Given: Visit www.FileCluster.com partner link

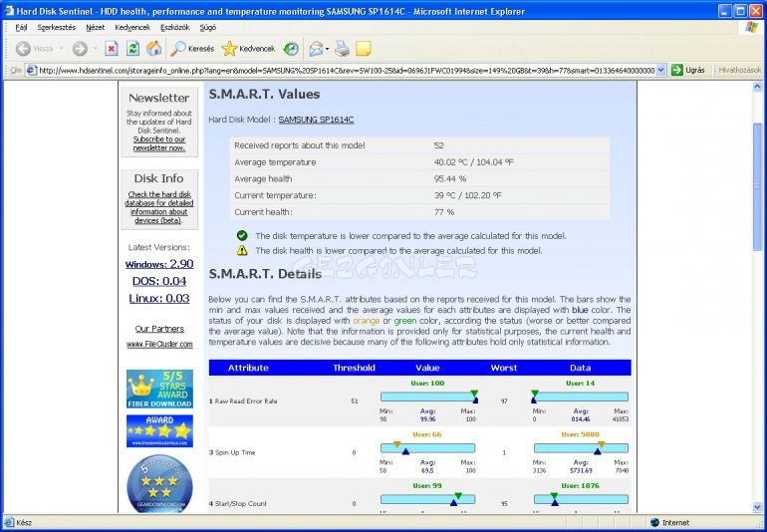Looking at the screenshot, I should pos(159,344).
